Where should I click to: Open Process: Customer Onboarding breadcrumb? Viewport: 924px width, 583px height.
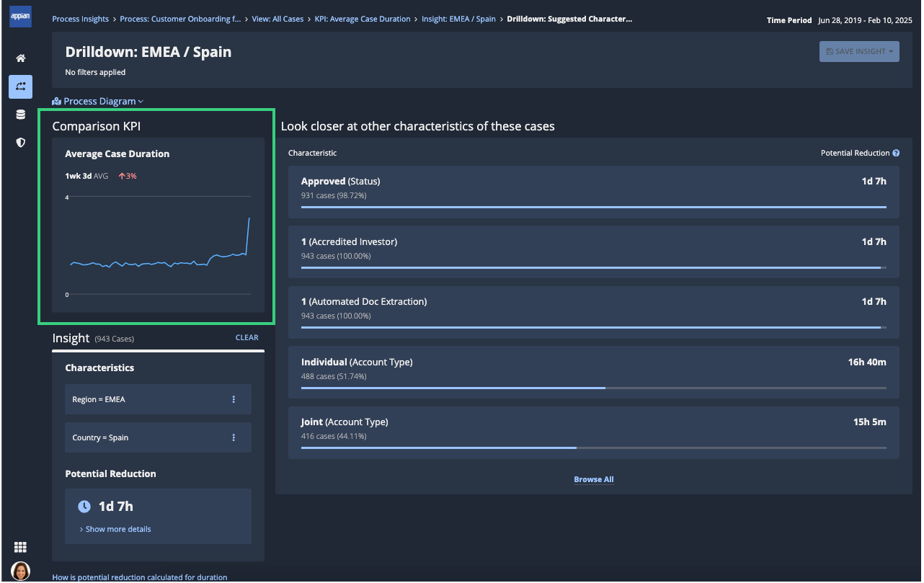click(180, 19)
